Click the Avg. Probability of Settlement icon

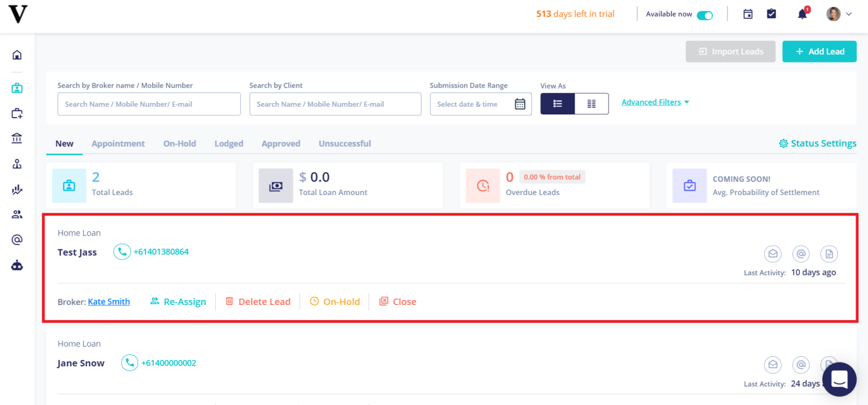pyautogui.click(x=690, y=186)
